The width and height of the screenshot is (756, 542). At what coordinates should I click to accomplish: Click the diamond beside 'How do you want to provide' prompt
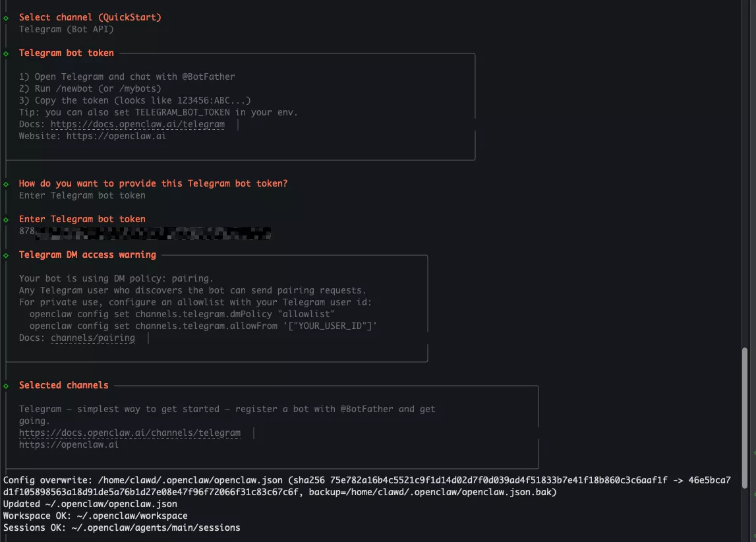[x=6, y=184]
